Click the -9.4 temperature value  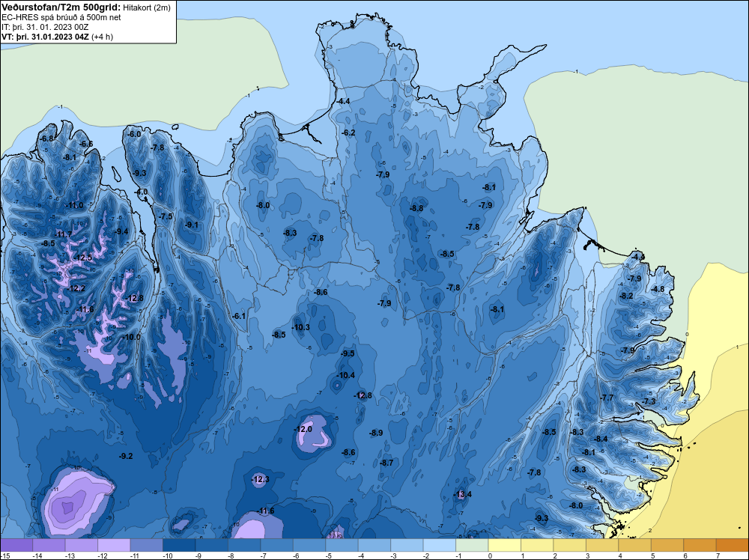[122, 231]
